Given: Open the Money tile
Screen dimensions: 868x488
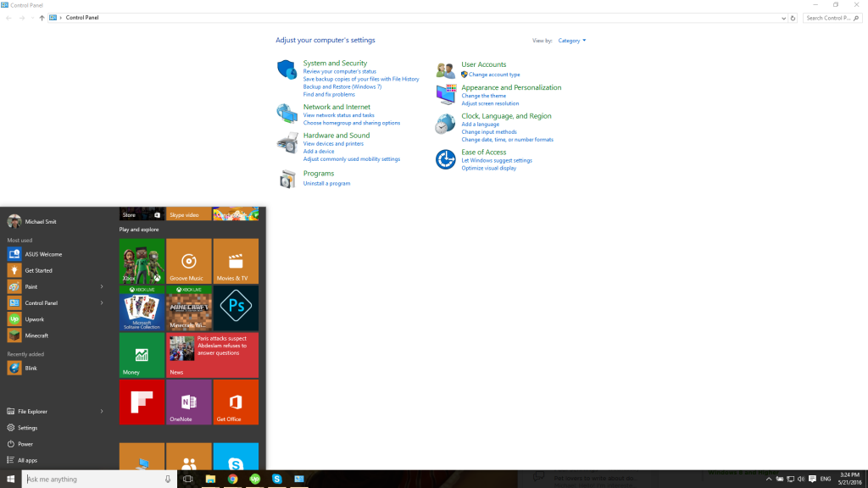Looking at the screenshot, I should (142, 355).
